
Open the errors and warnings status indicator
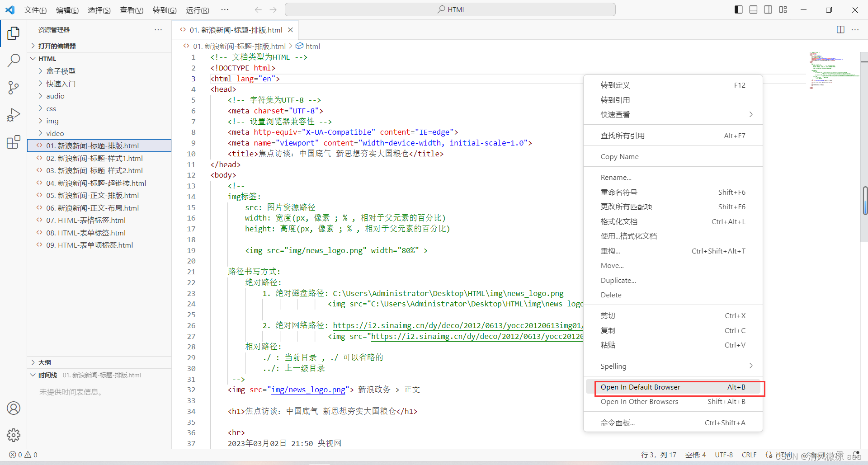[23, 455]
